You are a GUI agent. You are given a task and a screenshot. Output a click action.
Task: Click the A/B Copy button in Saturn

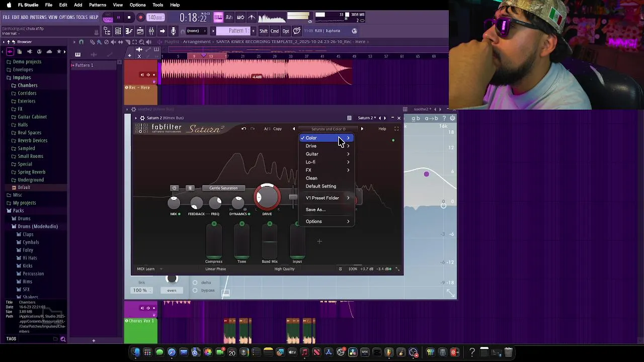277,129
